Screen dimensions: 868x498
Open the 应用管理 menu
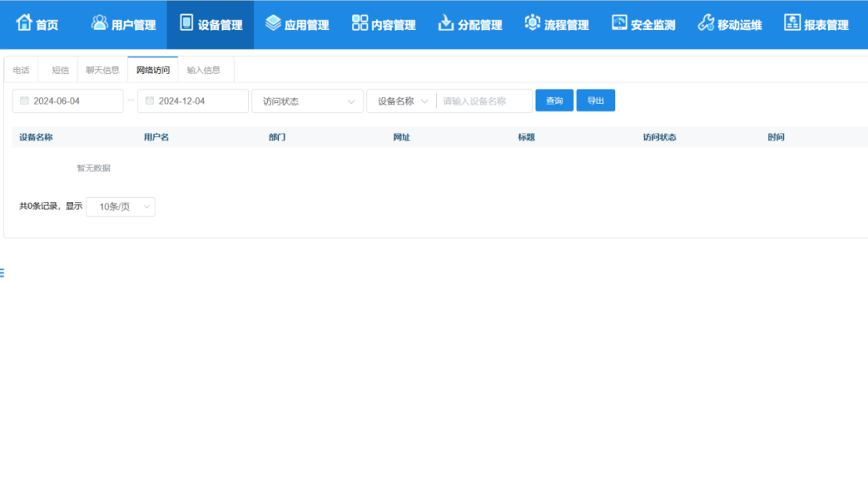click(x=297, y=24)
